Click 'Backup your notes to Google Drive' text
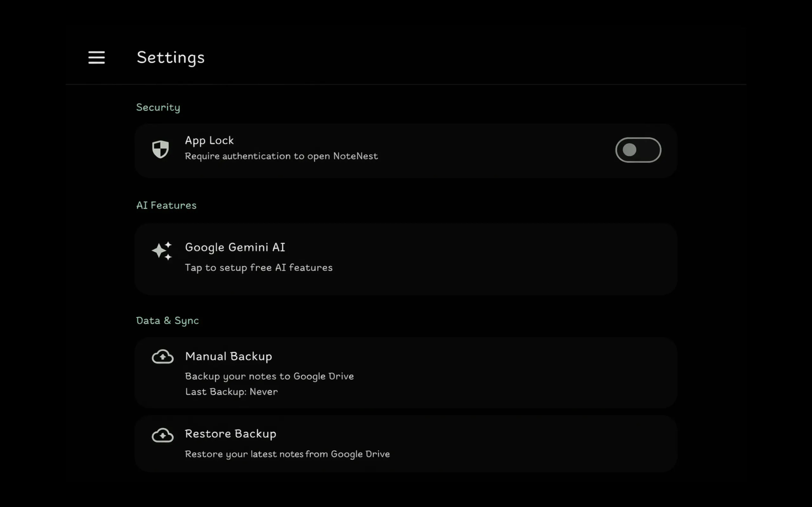 269,376
